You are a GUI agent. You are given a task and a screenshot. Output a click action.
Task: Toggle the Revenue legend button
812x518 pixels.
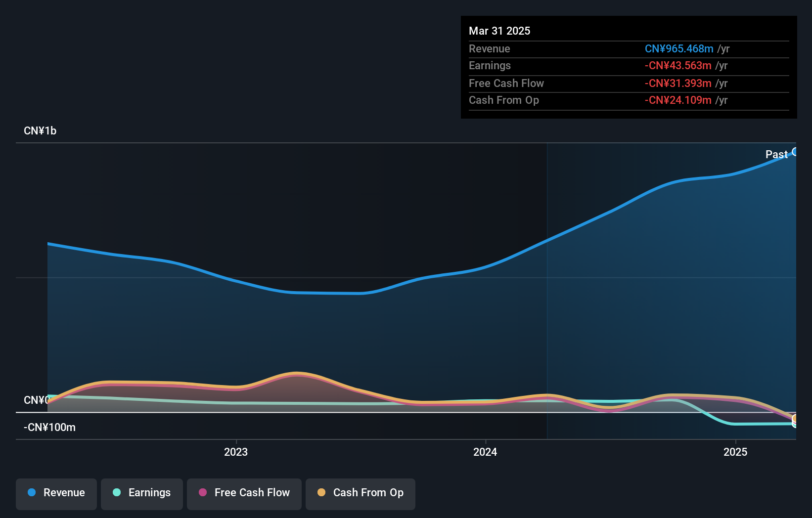(x=56, y=494)
